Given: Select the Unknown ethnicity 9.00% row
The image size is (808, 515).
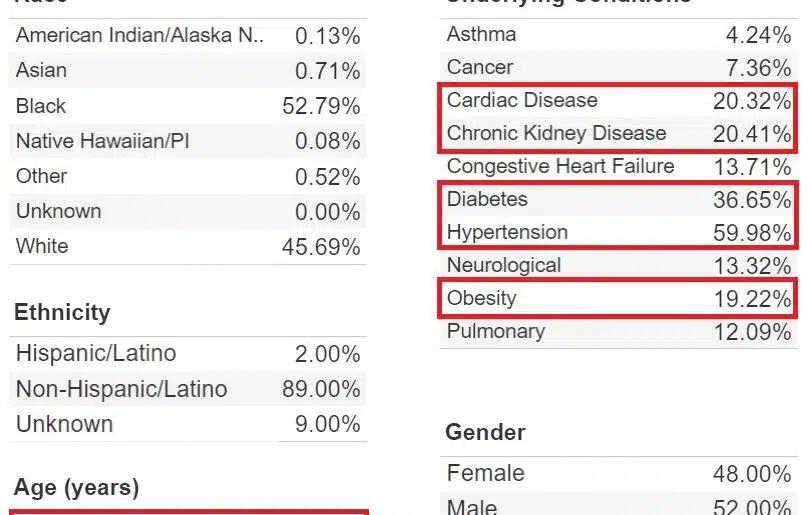Looking at the screenshot, I should [x=188, y=424].
